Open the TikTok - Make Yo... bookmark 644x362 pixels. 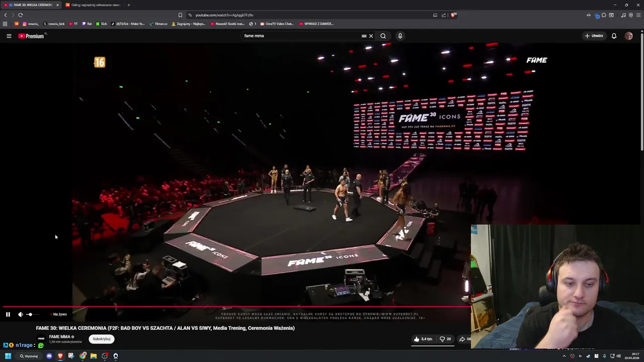[x=128, y=24]
